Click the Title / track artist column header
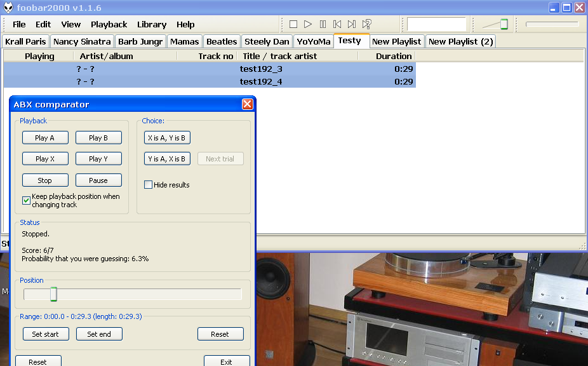 pyautogui.click(x=298, y=57)
